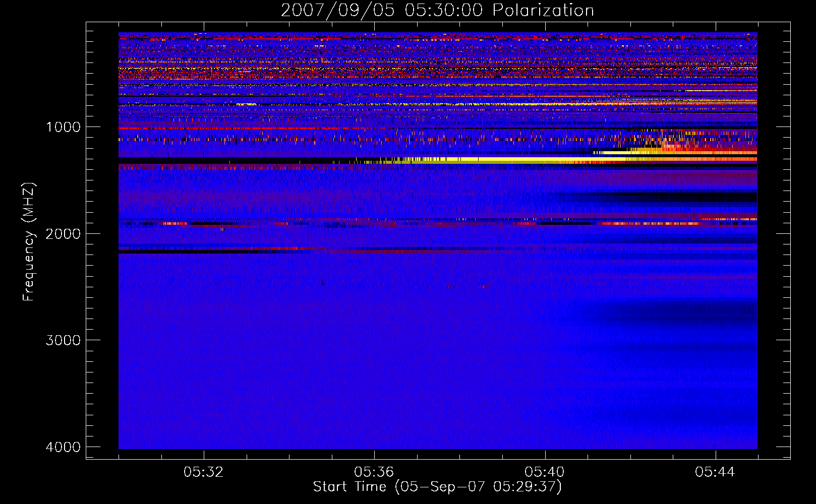Click the 05:44 time tick label
The height and width of the screenshot is (504, 816).
[715, 472]
